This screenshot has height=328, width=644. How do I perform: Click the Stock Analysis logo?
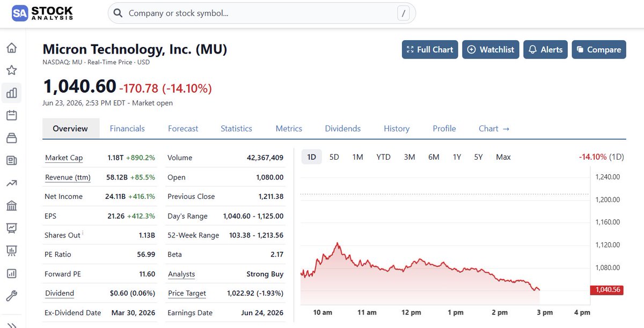[42, 13]
